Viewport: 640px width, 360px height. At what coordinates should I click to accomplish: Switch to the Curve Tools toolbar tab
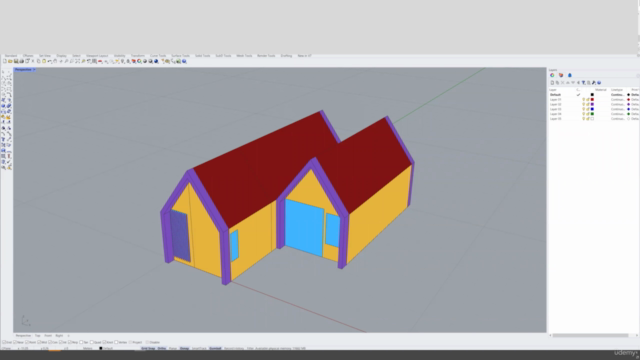coord(158,56)
